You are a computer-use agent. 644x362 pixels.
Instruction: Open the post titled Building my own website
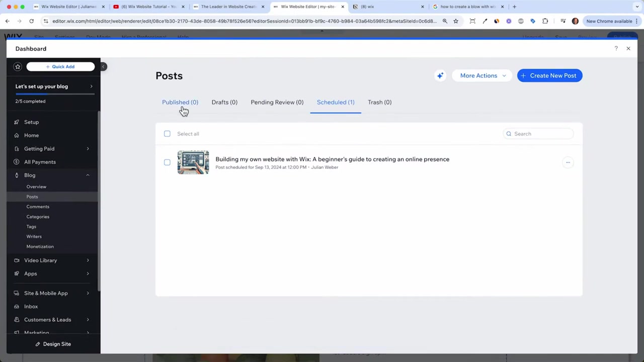[333, 159]
